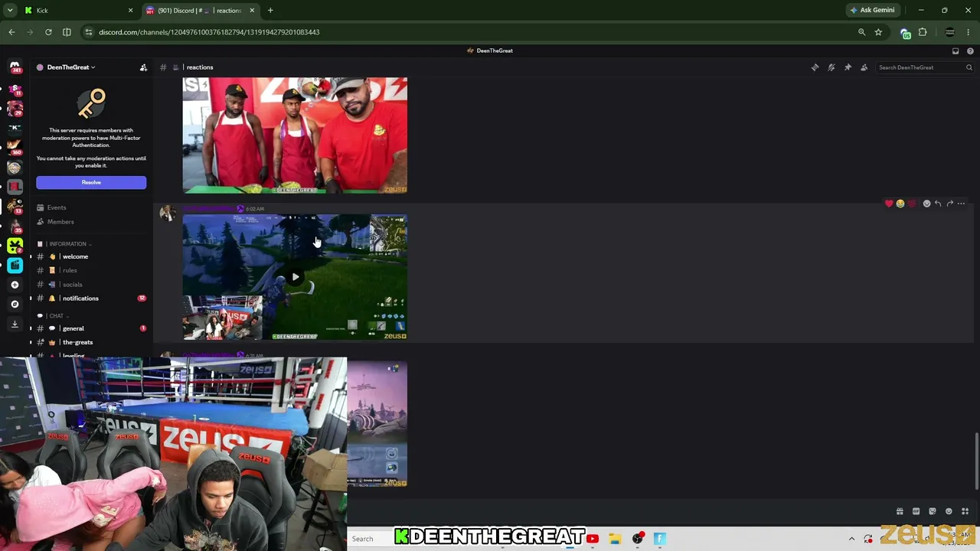
Task: Click the Ask Gemini button
Action: click(872, 10)
